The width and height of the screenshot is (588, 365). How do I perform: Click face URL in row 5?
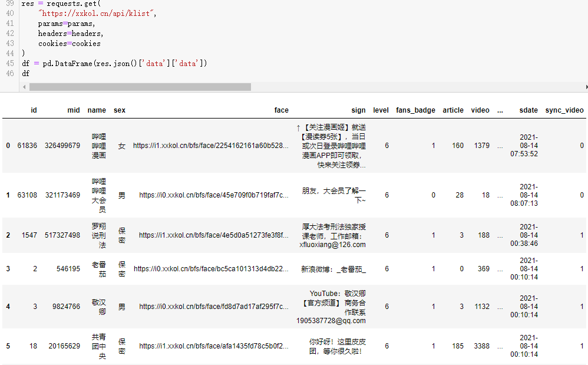[x=214, y=346]
